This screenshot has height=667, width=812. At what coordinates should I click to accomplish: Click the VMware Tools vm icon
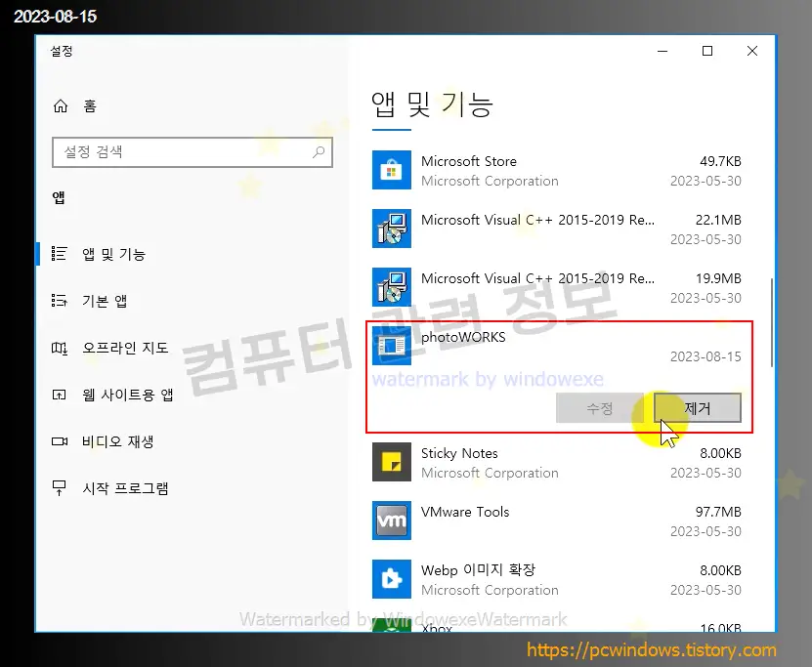(392, 521)
